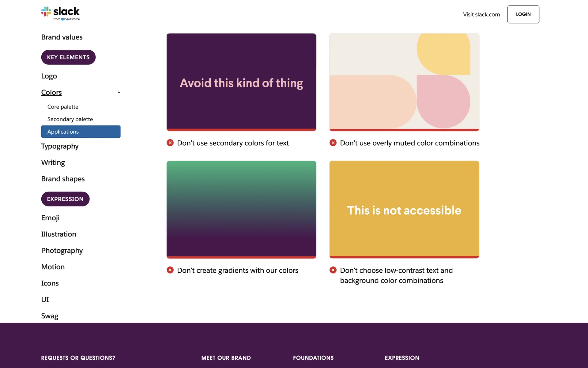The height and width of the screenshot is (368, 588).
Task: Follow the Visit slack.com link
Action: click(x=481, y=14)
